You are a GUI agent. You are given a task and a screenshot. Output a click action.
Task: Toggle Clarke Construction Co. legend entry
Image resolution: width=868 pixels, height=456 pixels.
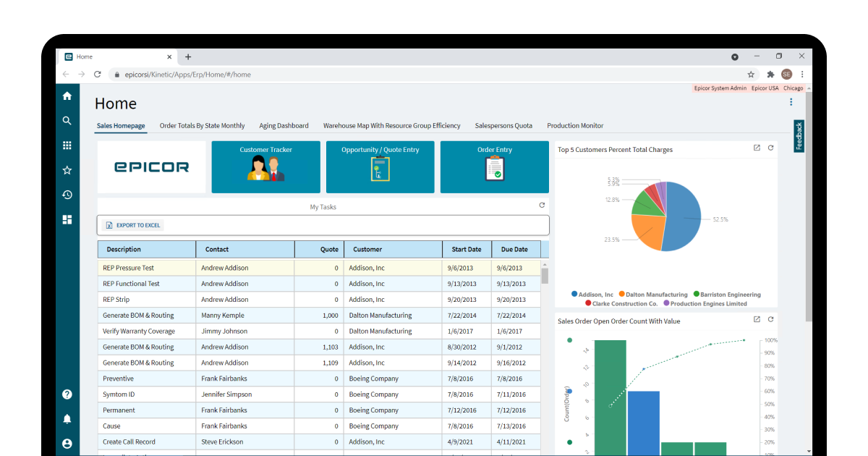pyautogui.click(x=621, y=304)
